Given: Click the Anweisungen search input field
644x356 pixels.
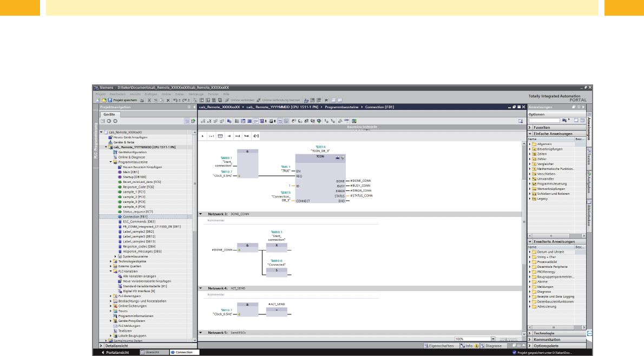Looking at the screenshot, I should click(x=544, y=120).
